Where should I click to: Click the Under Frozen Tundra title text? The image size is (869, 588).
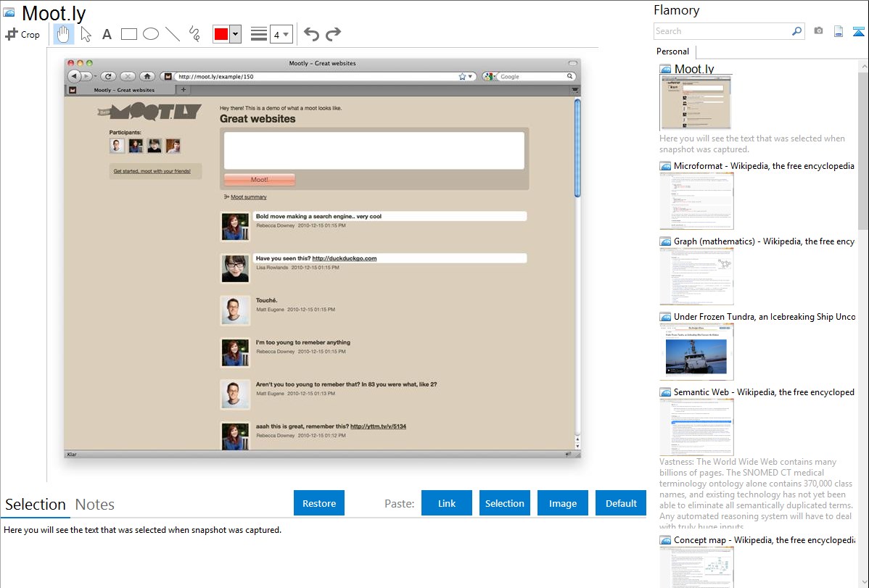765,316
